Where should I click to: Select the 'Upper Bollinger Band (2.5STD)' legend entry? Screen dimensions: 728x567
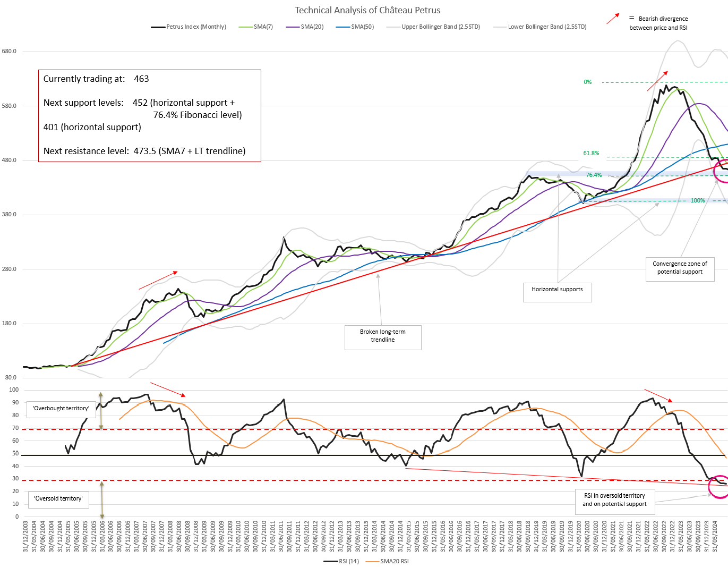point(433,27)
